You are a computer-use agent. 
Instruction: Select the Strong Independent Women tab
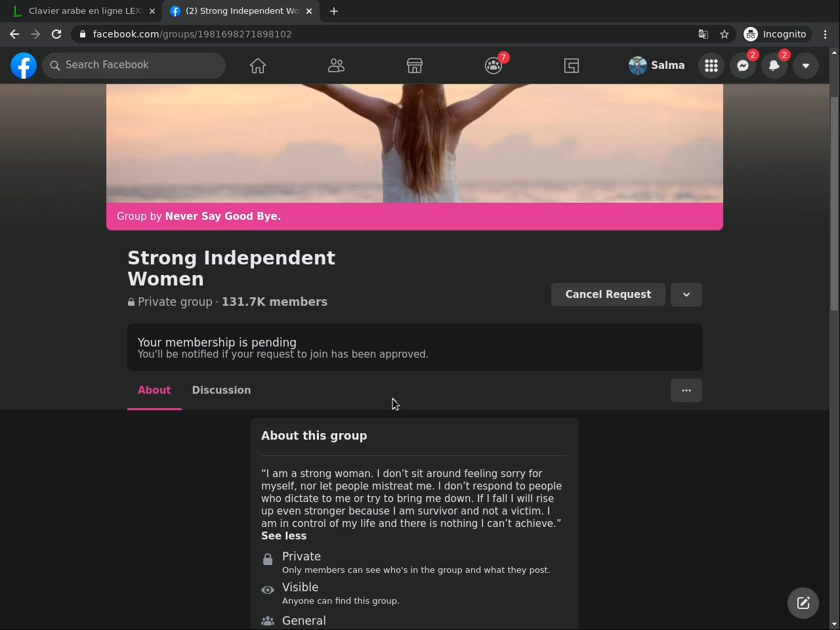coord(240,11)
